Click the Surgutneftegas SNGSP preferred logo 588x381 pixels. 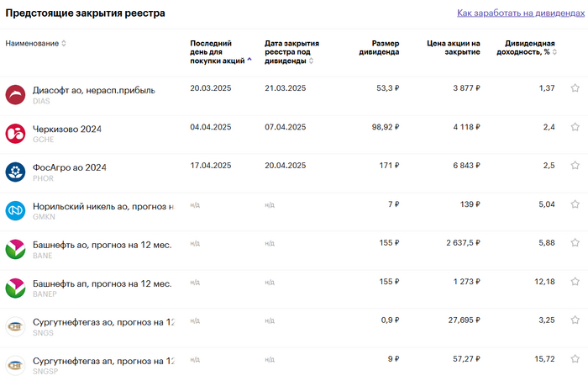pyautogui.click(x=15, y=365)
